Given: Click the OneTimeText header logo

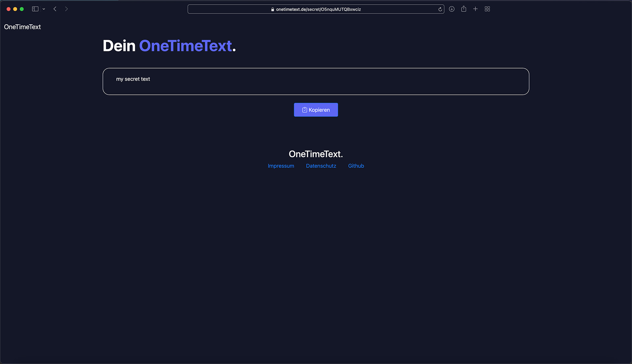Looking at the screenshot, I should [22, 27].
